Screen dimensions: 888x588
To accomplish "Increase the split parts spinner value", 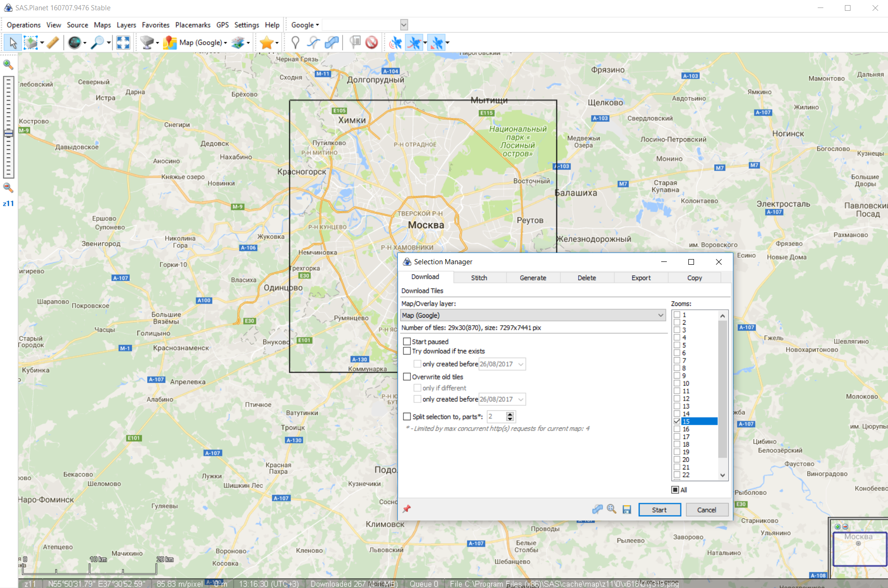I will click(x=510, y=414).
